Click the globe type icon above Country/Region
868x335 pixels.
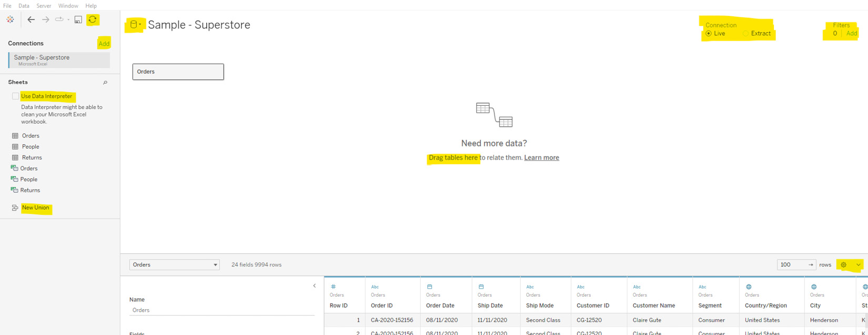[749, 287]
